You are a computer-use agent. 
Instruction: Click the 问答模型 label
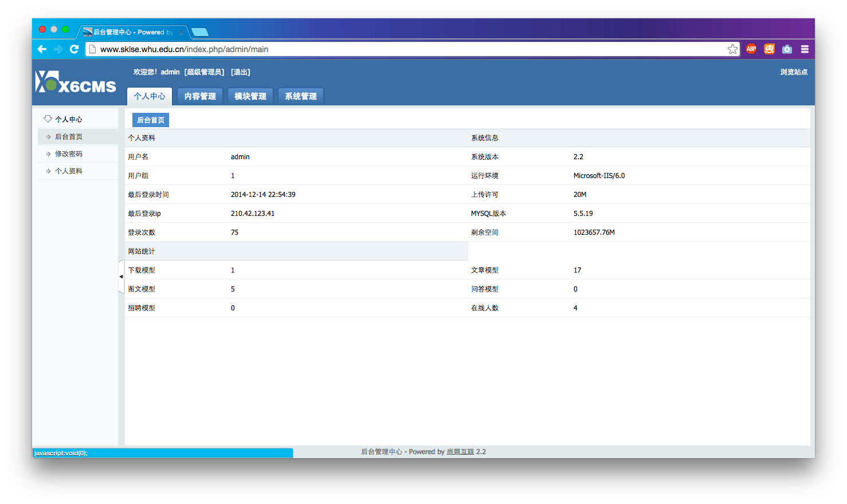(485, 289)
